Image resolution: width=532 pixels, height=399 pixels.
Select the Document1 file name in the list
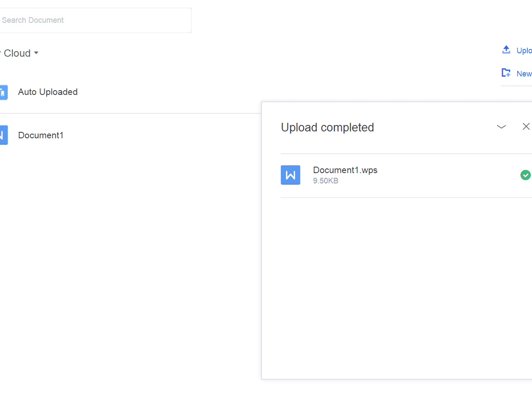click(x=41, y=135)
